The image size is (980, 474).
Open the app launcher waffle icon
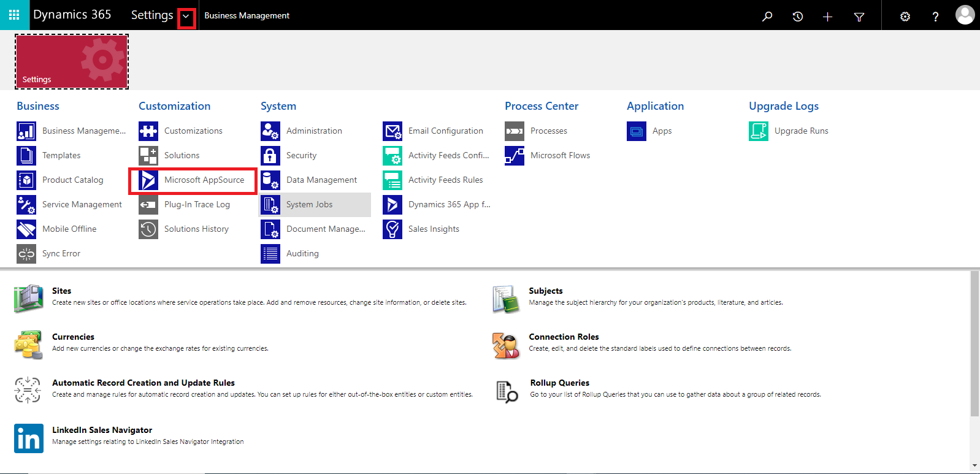click(14, 15)
